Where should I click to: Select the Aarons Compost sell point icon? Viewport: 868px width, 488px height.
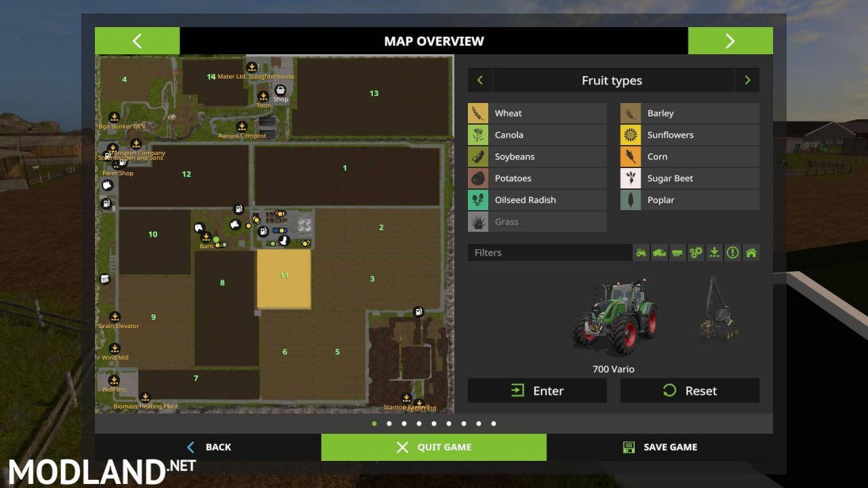[x=241, y=127]
